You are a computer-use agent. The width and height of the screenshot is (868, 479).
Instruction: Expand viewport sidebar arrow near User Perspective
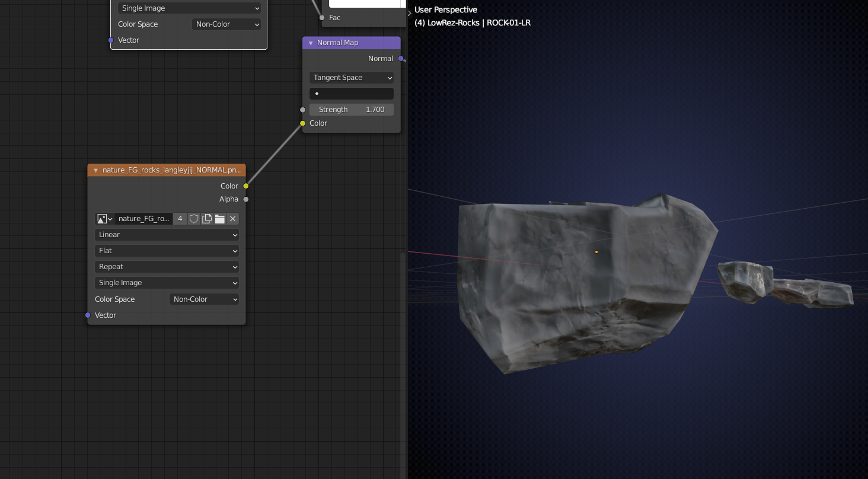(410, 13)
